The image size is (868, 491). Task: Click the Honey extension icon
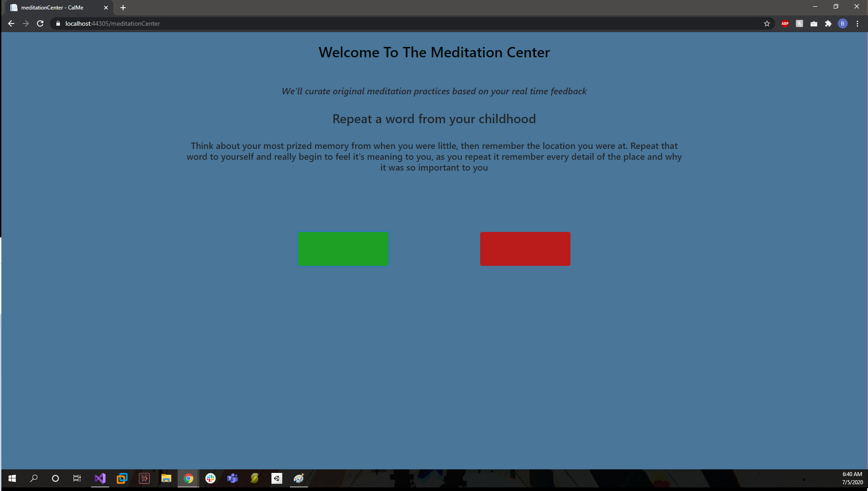[x=799, y=23]
